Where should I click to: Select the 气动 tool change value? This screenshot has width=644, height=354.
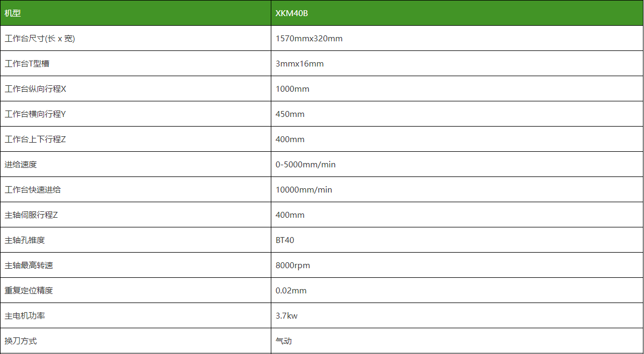click(284, 341)
